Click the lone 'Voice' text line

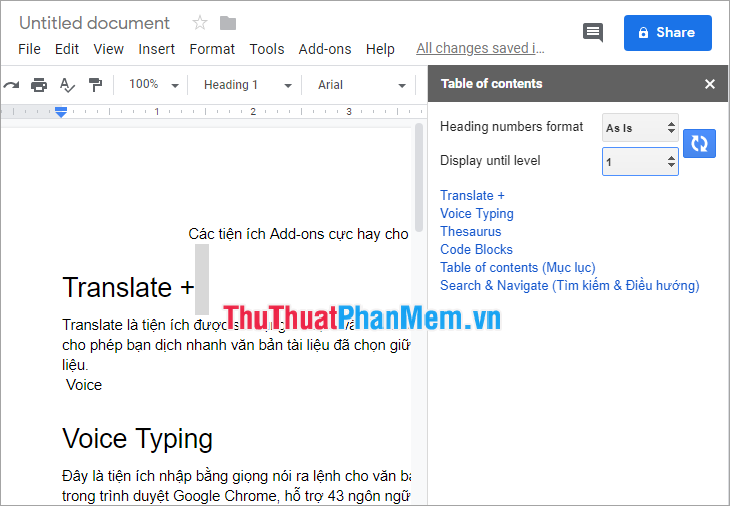84,385
